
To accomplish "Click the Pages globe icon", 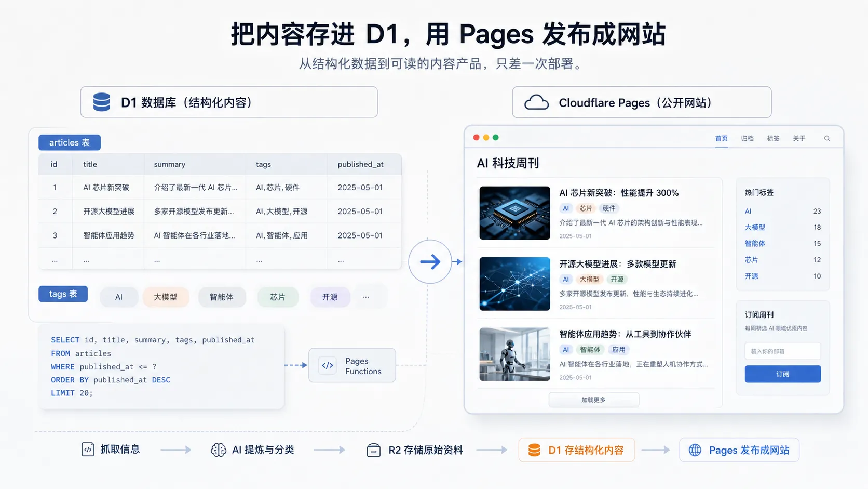I will [x=695, y=450].
